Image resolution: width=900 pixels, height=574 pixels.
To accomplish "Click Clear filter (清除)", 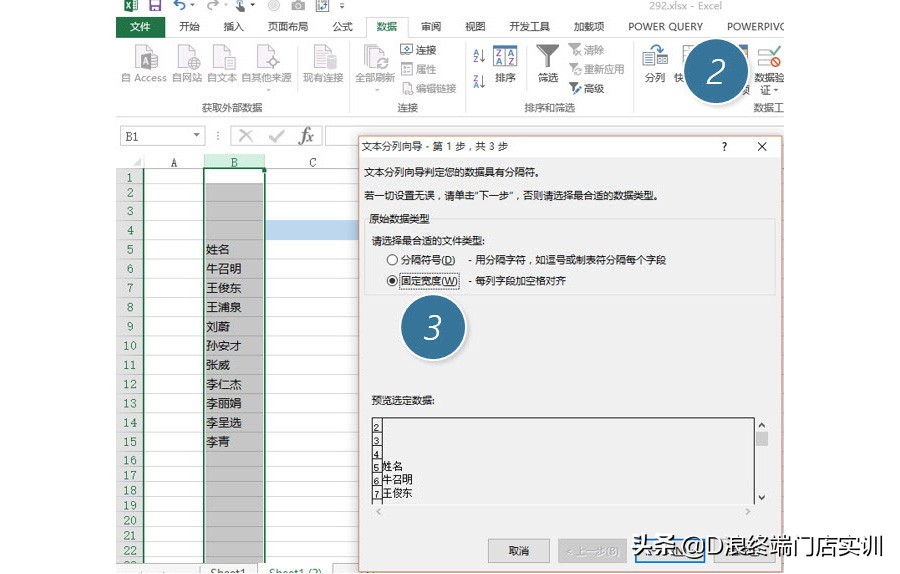I will point(586,50).
